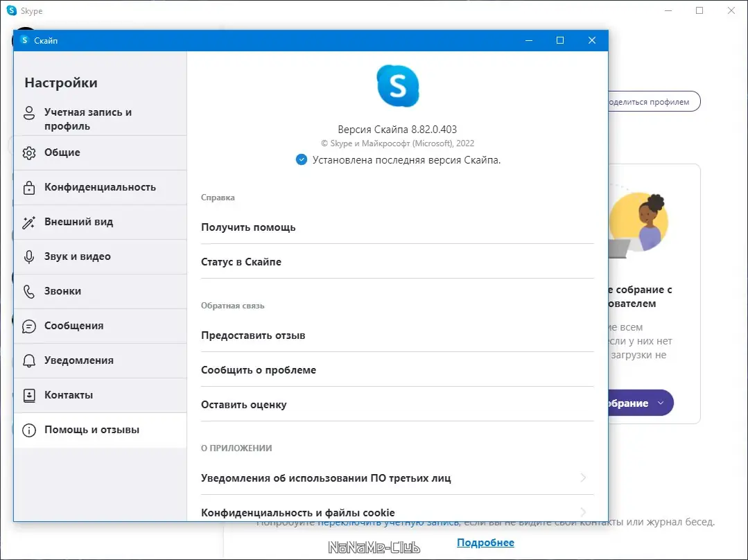Go to Звук и видео settings
Image resolution: width=748 pixels, height=560 pixels.
pyautogui.click(x=101, y=256)
